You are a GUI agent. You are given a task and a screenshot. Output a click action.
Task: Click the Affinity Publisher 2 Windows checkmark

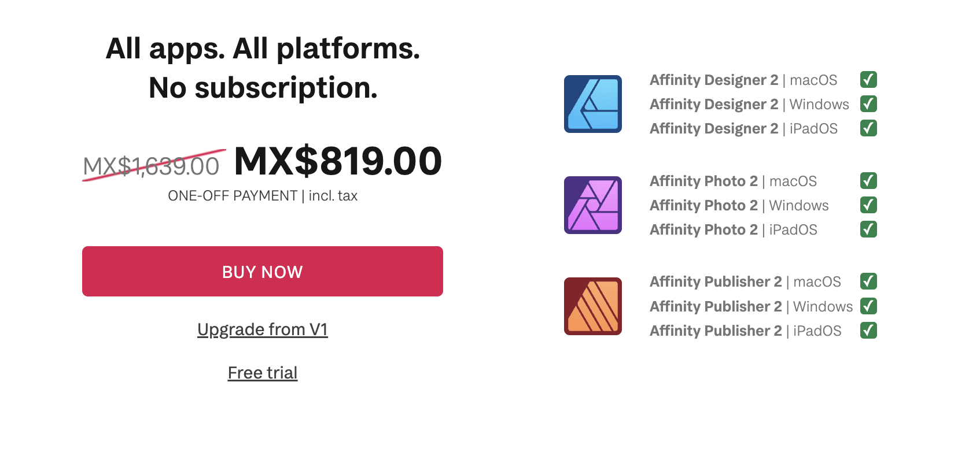[x=868, y=306]
